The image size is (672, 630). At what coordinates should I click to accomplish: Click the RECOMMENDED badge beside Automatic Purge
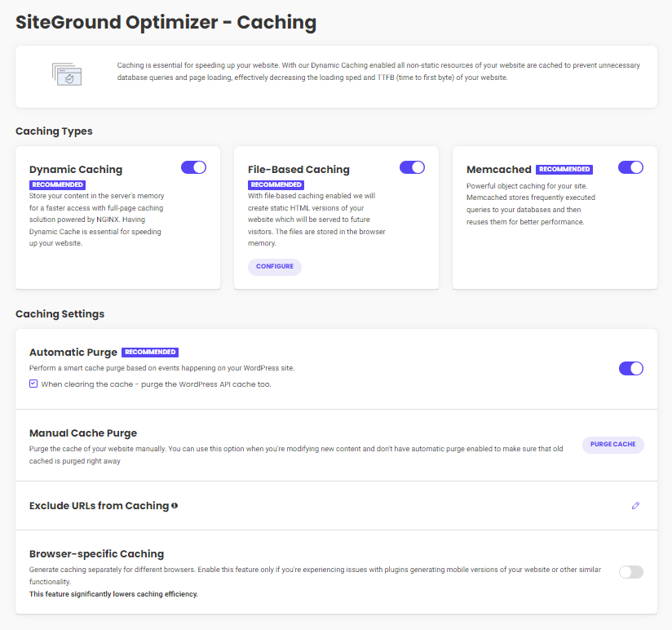[x=150, y=352]
